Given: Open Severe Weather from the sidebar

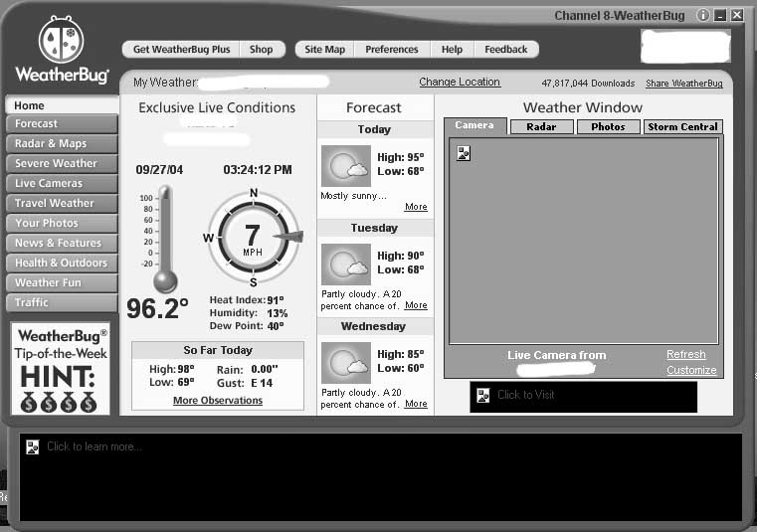Looking at the screenshot, I should tap(61, 163).
